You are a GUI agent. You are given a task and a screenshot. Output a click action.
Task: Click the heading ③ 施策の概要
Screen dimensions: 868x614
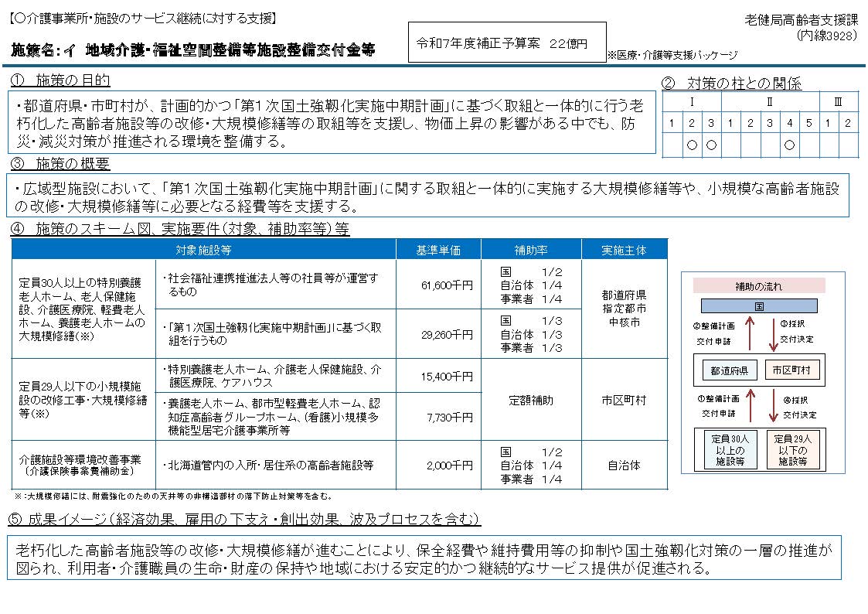(x=60, y=164)
